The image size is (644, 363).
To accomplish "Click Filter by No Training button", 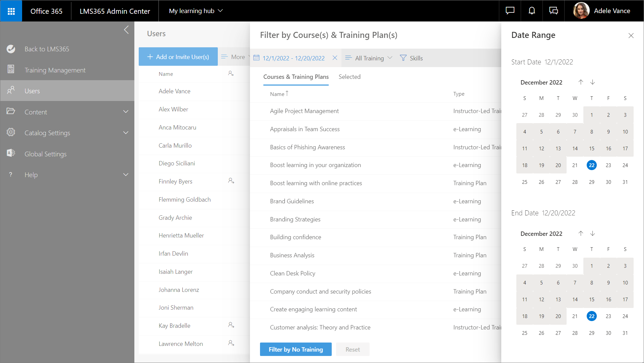I will 296,349.
